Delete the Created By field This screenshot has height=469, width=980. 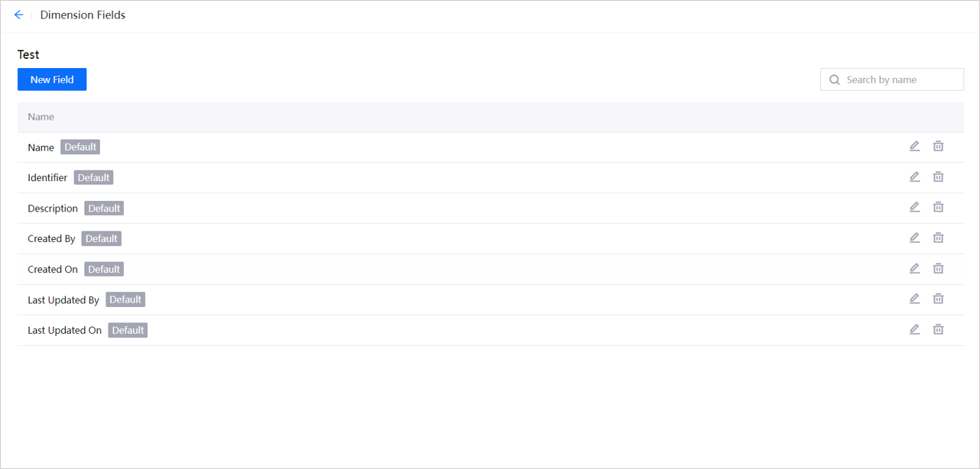coord(938,238)
